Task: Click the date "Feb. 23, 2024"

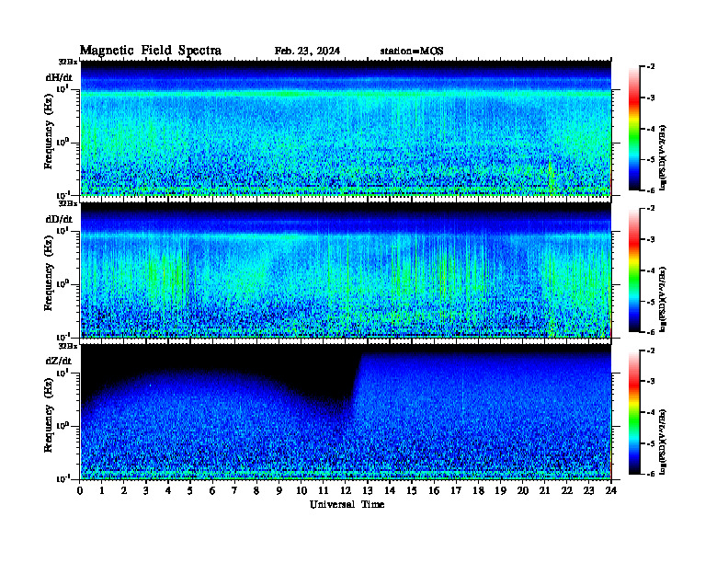Action: click(x=307, y=52)
